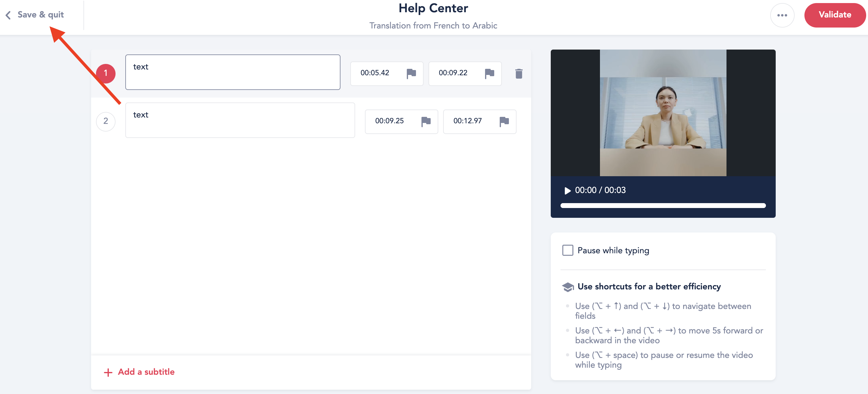This screenshot has height=394, width=868.
Task: Click the 00:05.42 start time field
Action: [375, 73]
